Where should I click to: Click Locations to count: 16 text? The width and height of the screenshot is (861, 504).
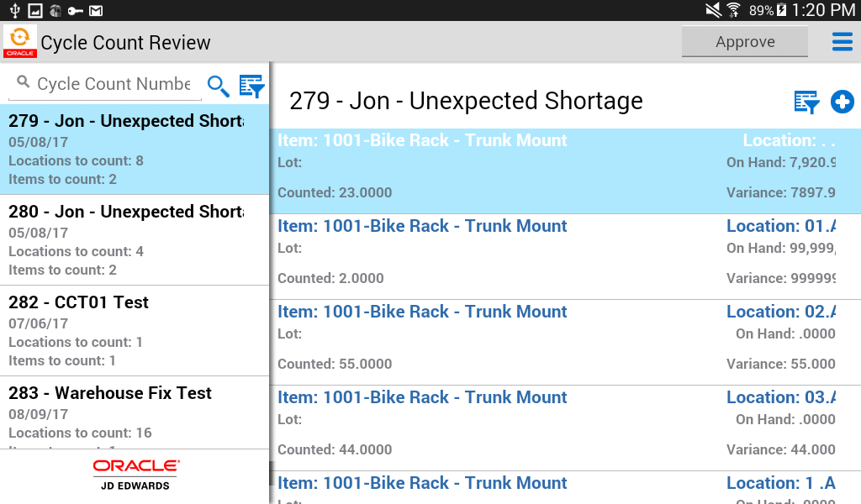[x=80, y=433]
